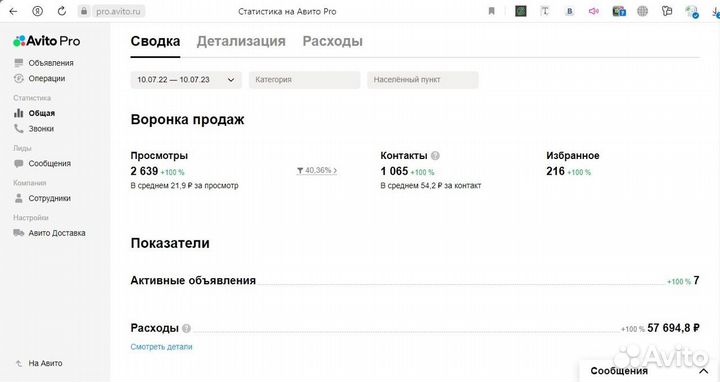Bookmark the page with the bookmark icon
The width and height of the screenshot is (720, 382).
click(491, 11)
